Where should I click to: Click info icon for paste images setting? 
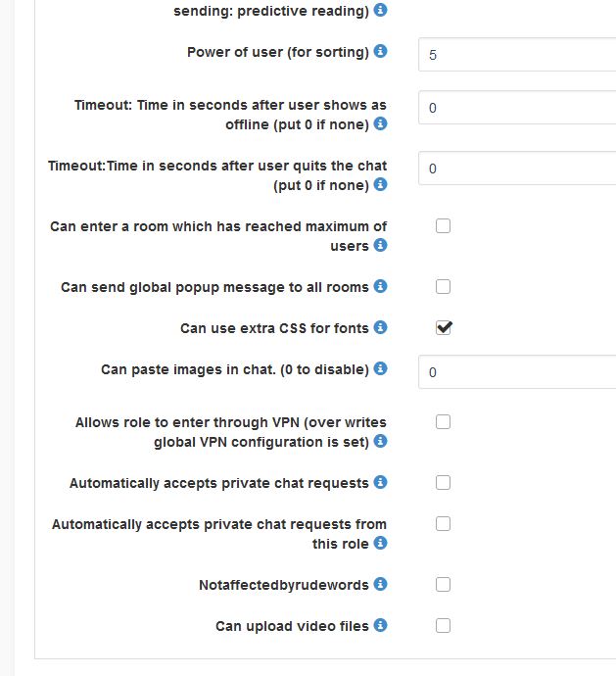pyautogui.click(x=381, y=368)
